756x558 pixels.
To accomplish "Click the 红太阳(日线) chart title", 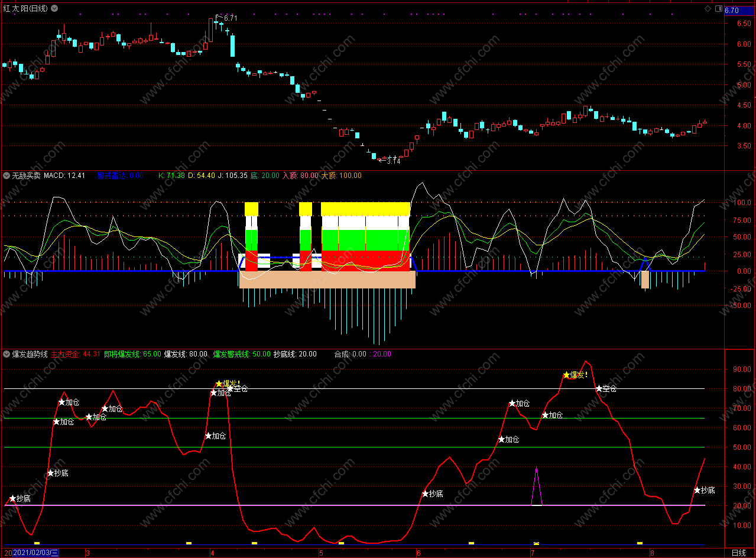I will (x=26, y=9).
